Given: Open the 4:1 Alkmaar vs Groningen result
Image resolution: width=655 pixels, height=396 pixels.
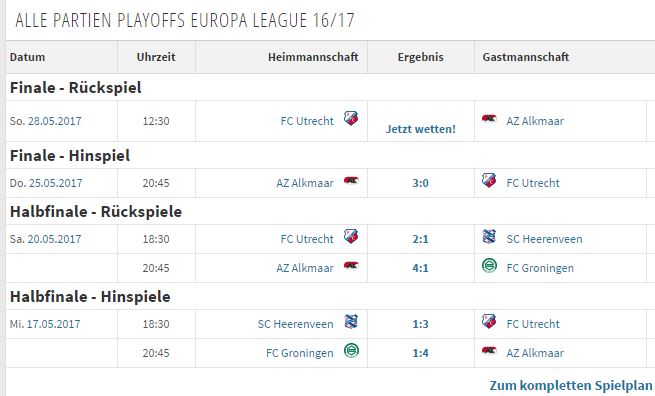Looking at the screenshot, I should tap(420, 268).
